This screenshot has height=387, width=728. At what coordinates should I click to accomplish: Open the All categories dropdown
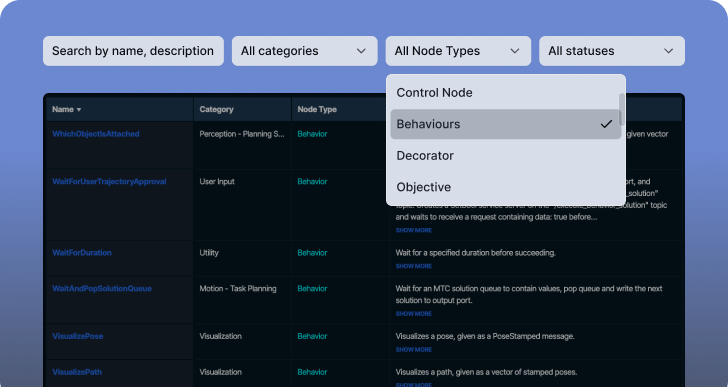click(x=305, y=51)
